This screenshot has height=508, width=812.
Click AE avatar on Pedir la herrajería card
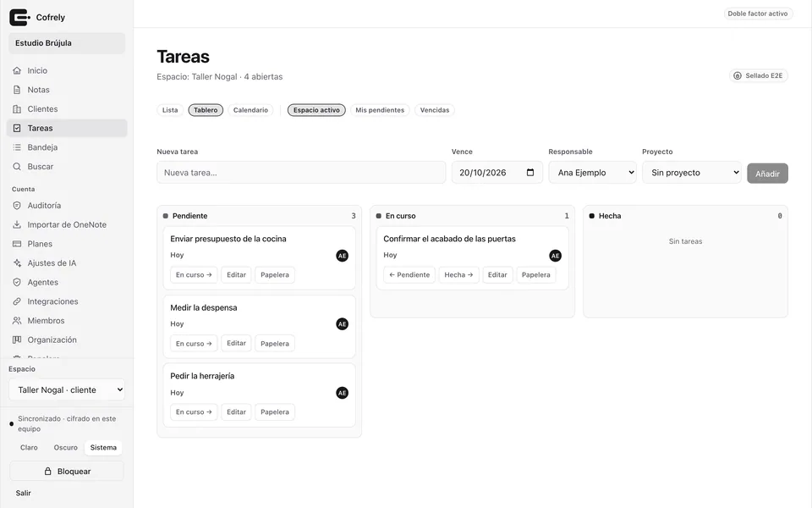pos(342,393)
